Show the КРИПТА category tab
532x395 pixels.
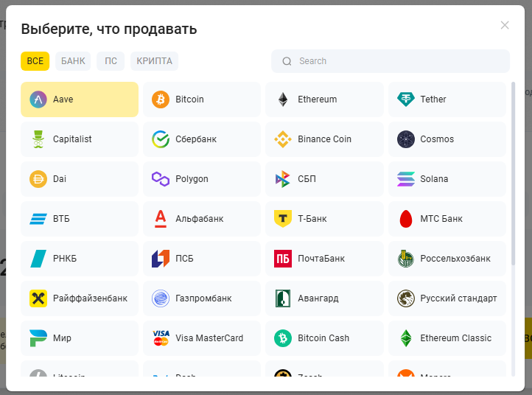pyautogui.click(x=154, y=61)
